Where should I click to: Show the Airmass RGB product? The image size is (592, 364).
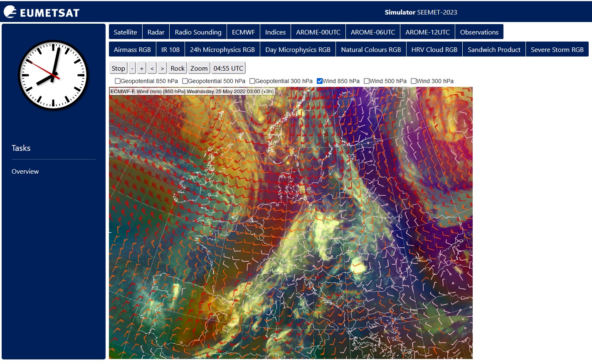(133, 49)
